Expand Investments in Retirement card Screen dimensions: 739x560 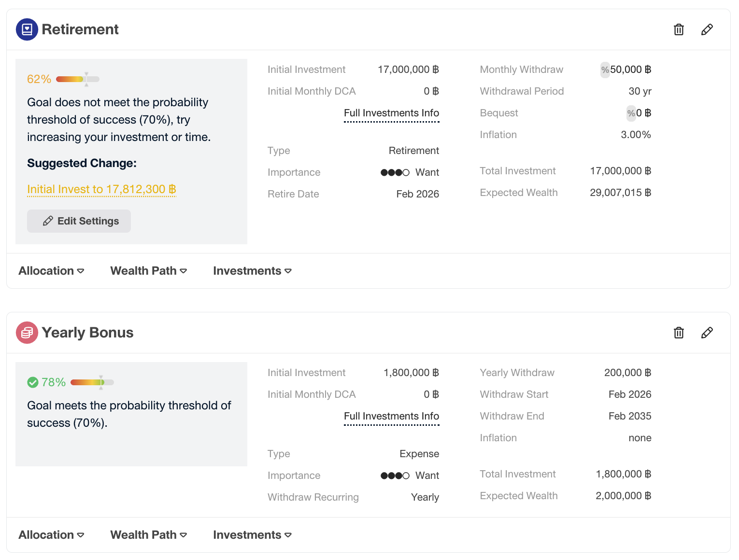252,271
